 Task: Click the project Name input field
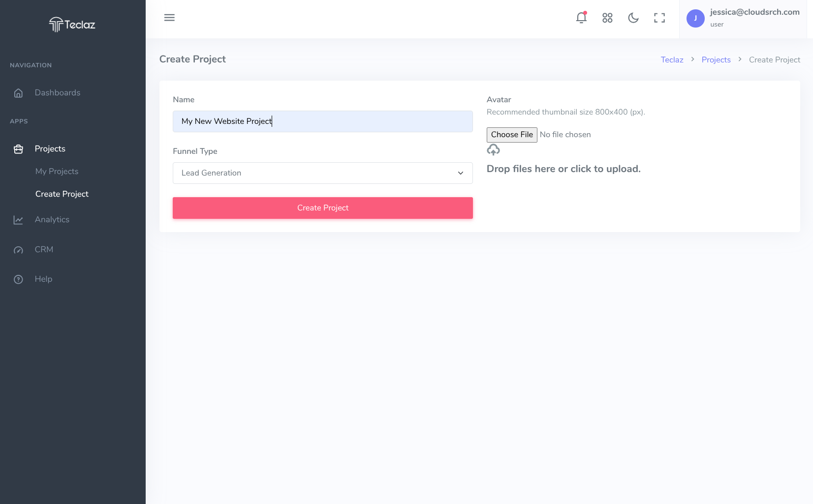coord(322,121)
